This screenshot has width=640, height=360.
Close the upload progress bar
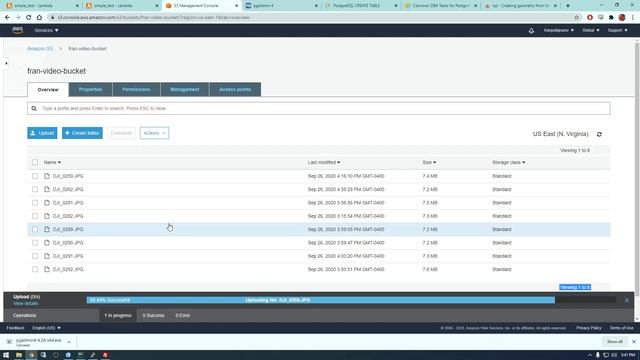tap(627, 300)
